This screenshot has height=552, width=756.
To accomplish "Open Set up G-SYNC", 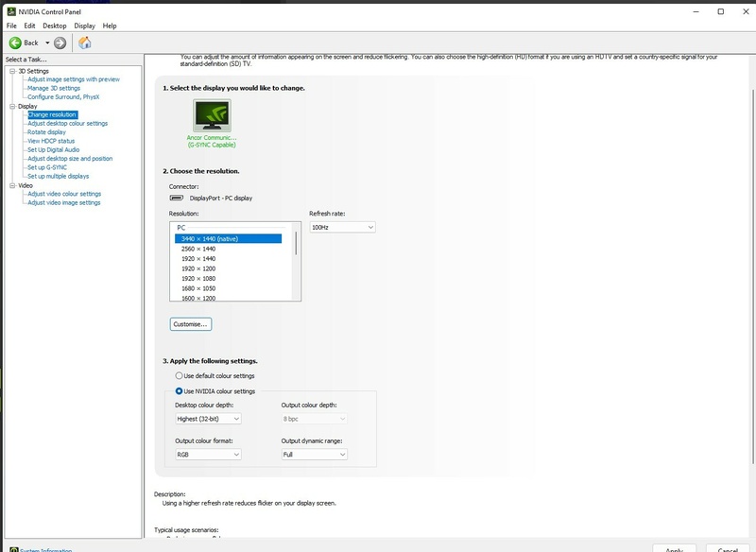I will pyautogui.click(x=46, y=167).
